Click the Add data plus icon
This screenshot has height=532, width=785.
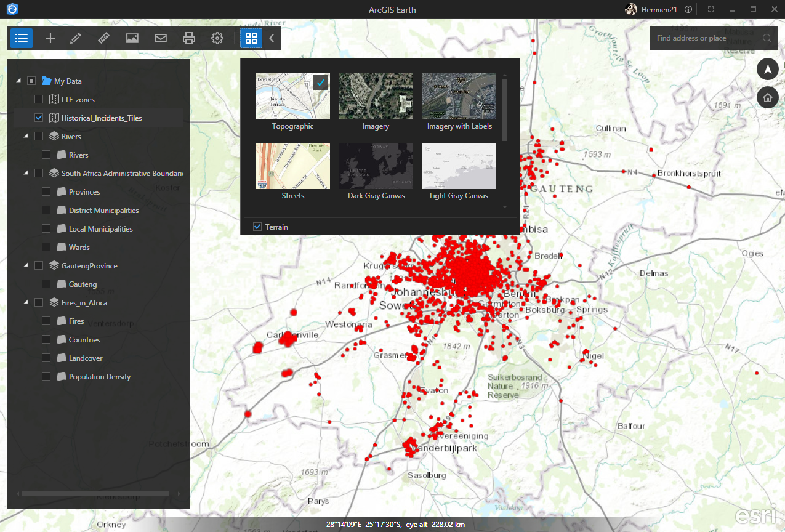(x=50, y=38)
